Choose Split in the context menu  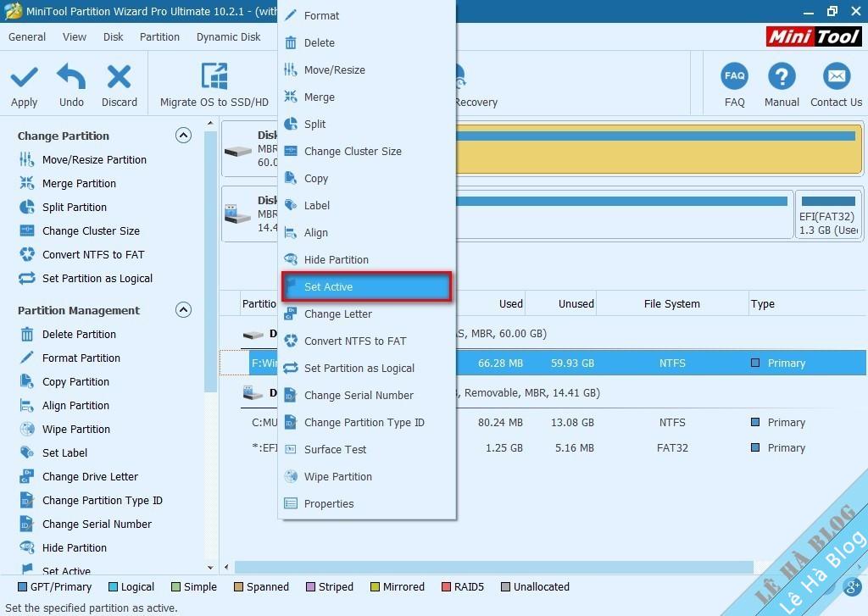point(366,125)
